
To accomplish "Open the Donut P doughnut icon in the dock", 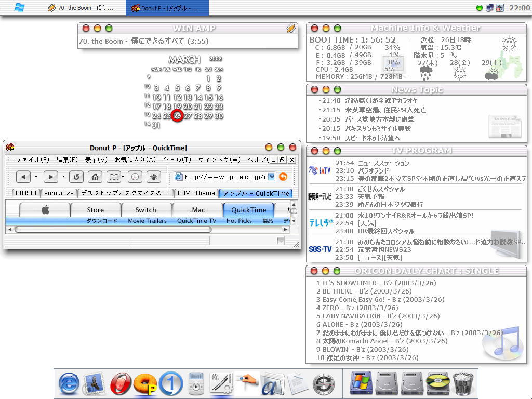I will pyautogui.click(x=145, y=384).
